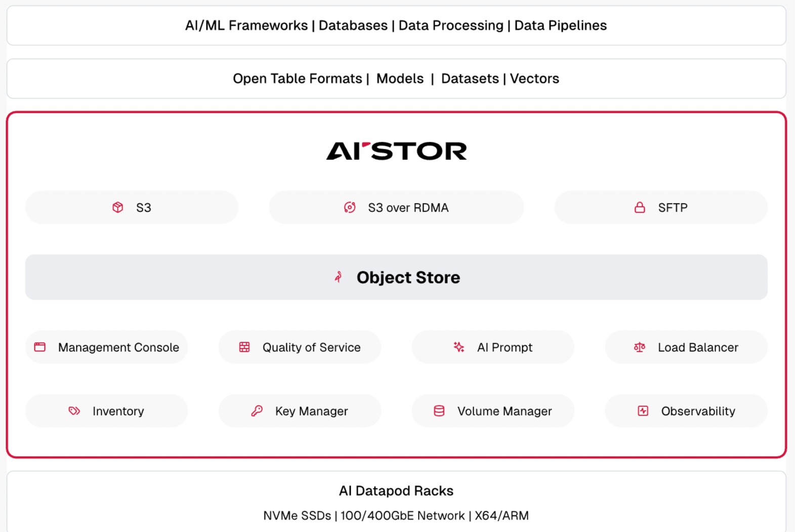795x532 pixels.
Task: Click the "X64/ARM" text
Action: [x=501, y=515]
